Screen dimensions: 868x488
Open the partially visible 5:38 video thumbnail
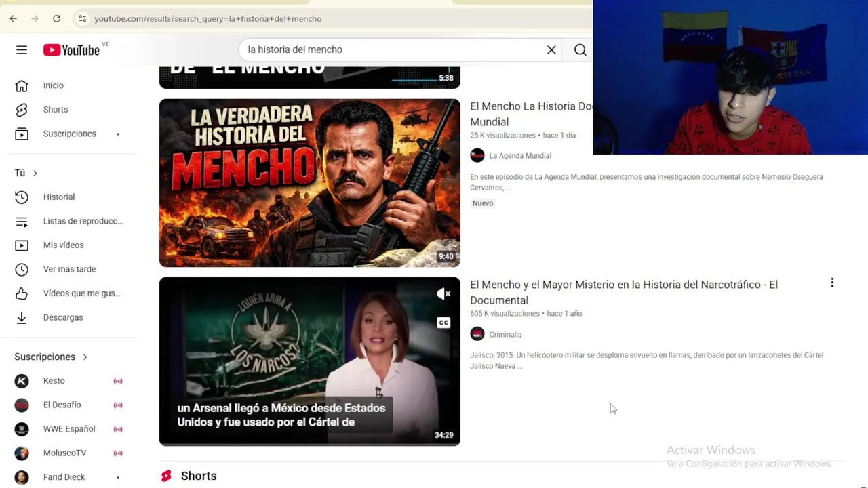tap(309, 78)
